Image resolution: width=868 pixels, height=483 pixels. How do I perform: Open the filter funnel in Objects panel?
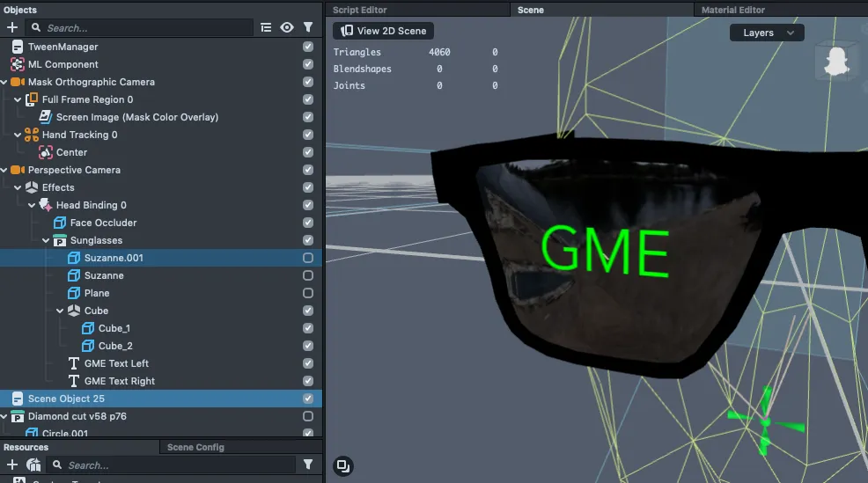(308, 27)
